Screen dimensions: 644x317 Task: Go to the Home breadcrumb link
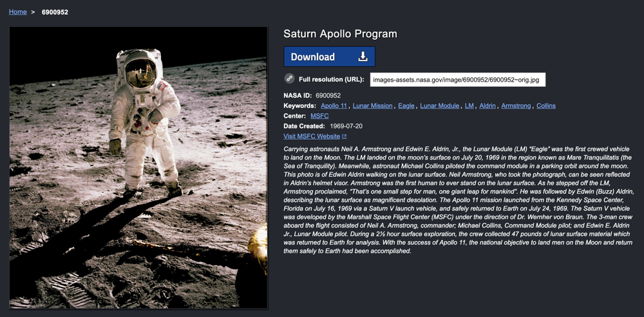[18, 12]
